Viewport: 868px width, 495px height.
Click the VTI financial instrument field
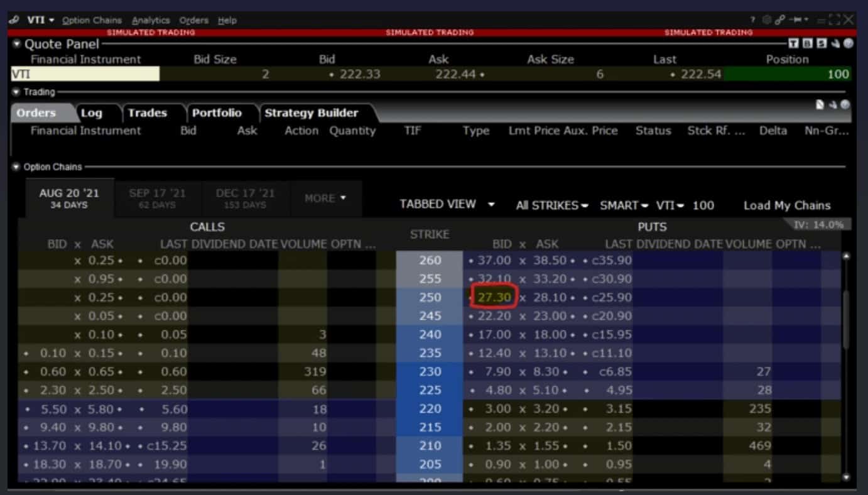pyautogui.click(x=85, y=74)
